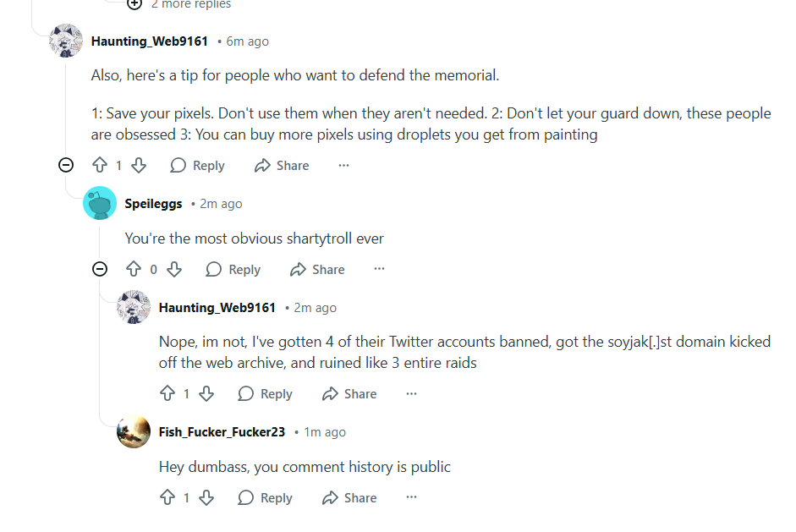Downvote Fish_Fucker_Fucker23's comment

pyautogui.click(x=207, y=498)
